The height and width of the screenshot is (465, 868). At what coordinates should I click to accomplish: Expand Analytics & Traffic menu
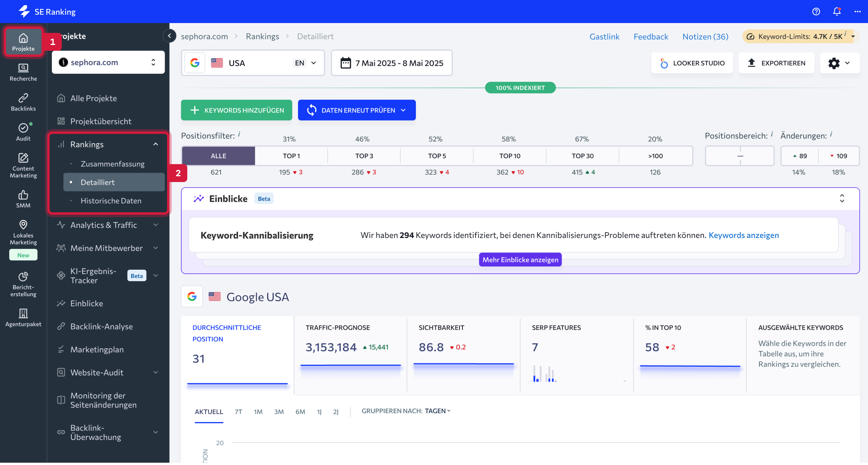pos(156,225)
